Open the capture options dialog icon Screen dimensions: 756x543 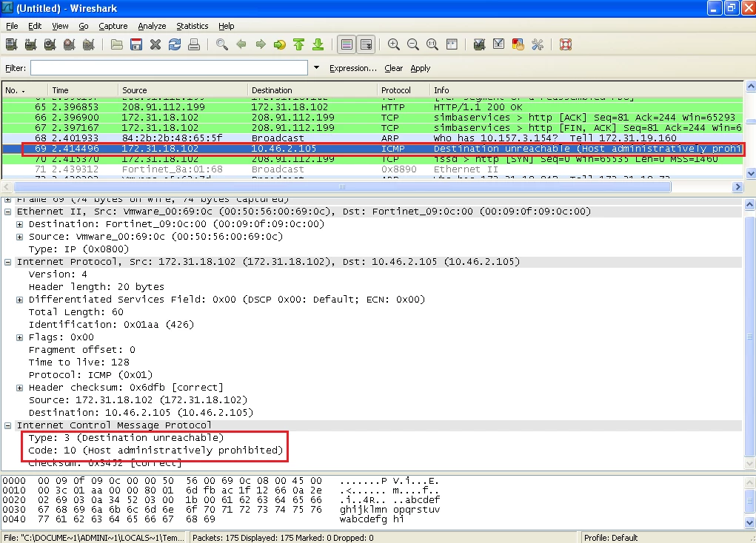31,45
